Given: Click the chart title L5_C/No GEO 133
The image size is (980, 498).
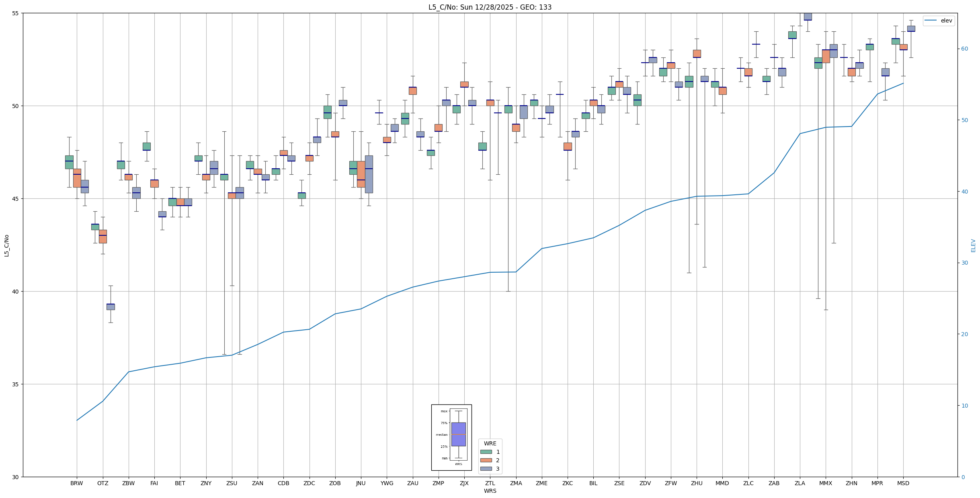Looking at the screenshot, I should 490,7.
